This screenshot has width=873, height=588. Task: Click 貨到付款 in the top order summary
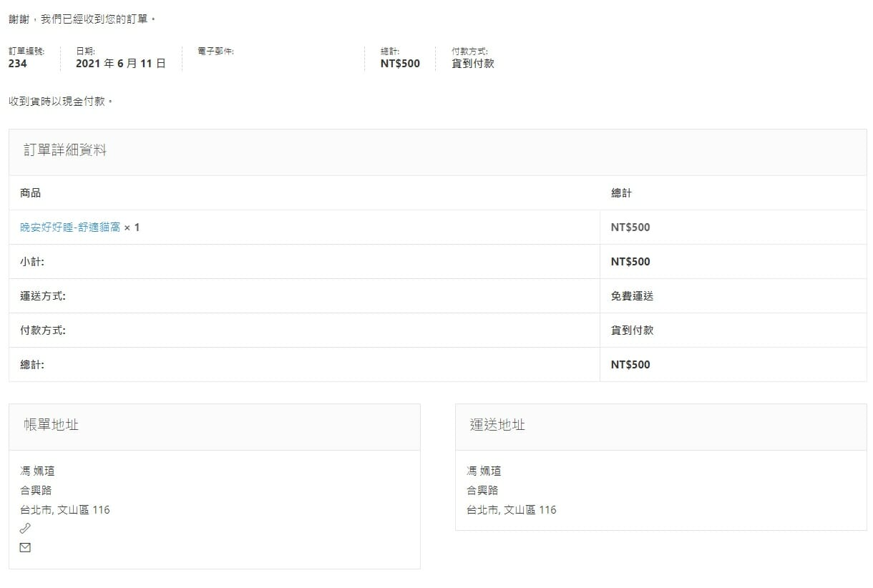click(x=473, y=64)
